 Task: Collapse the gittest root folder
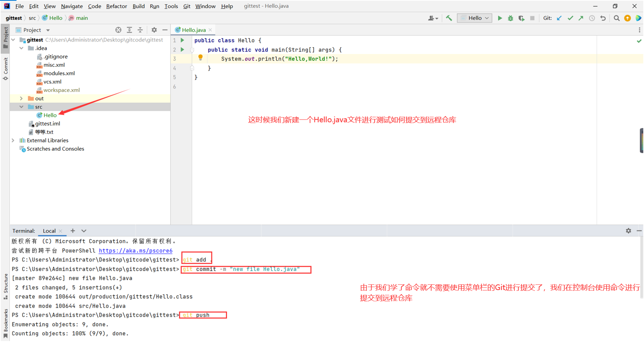tap(13, 40)
